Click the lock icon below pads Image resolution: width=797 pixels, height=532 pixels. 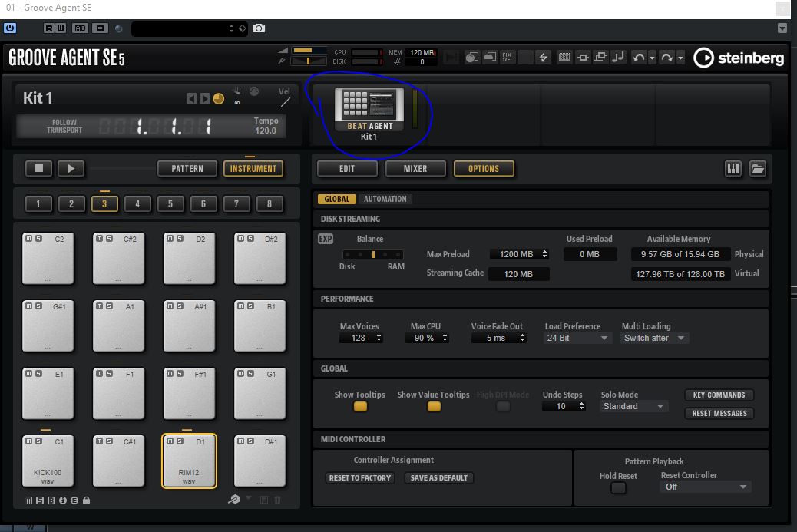[87, 501]
